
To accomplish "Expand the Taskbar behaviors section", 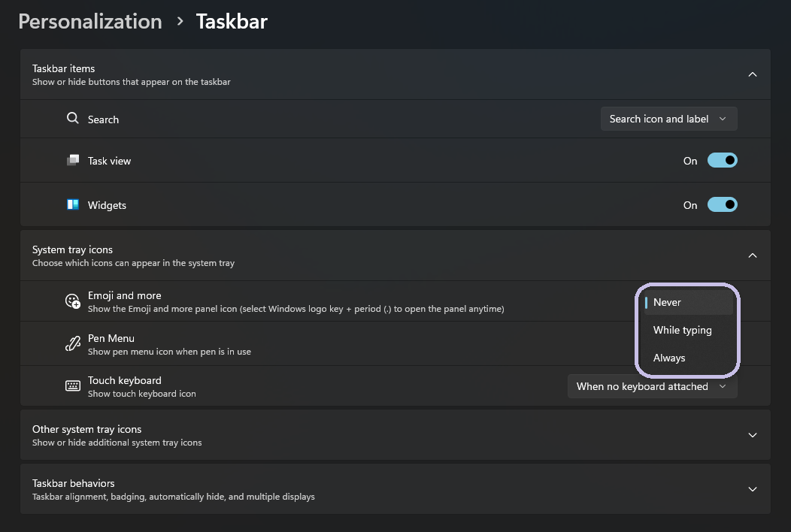I will (x=752, y=488).
